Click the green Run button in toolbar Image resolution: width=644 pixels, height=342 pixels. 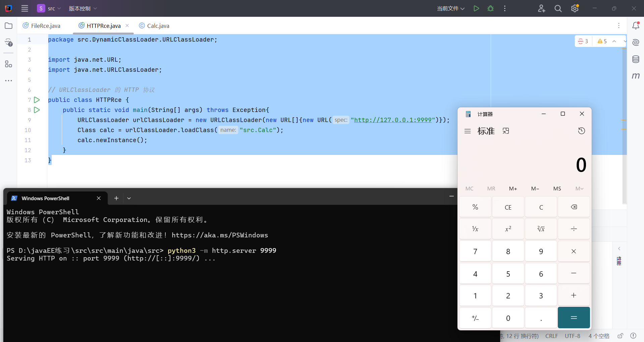476,8
